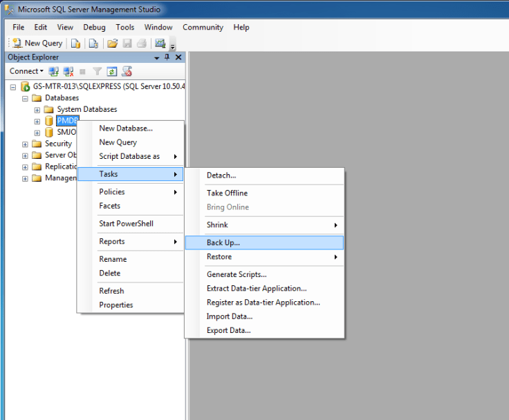The width and height of the screenshot is (509, 420).
Task: Click Generate Scripts... menu entry
Action: click(237, 274)
